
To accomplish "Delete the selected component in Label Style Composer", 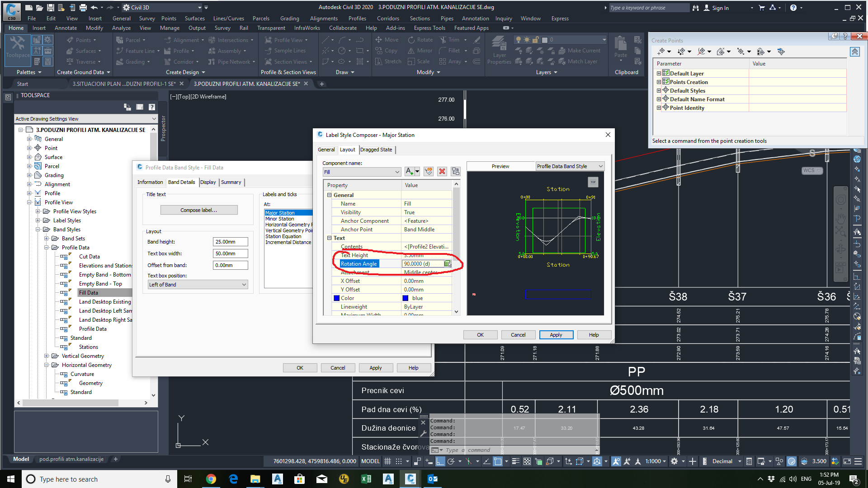I will point(442,172).
